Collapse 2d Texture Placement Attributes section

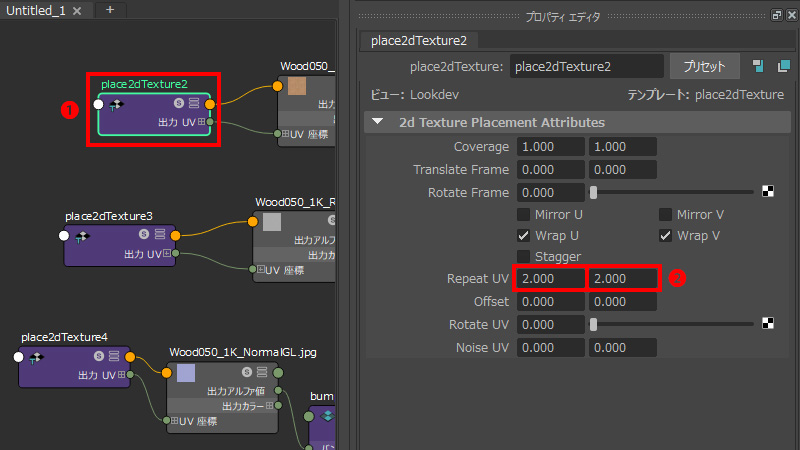[x=378, y=122]
